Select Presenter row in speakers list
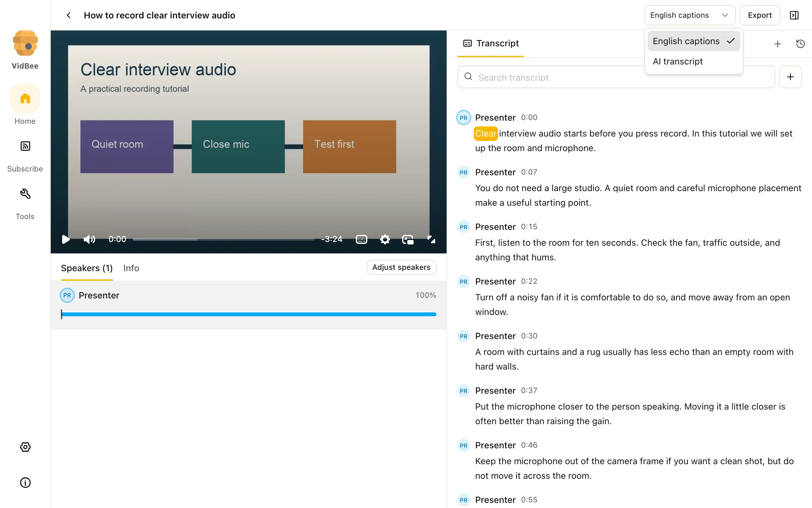This screenshot has height=508, width=812. tap(249, 305)
